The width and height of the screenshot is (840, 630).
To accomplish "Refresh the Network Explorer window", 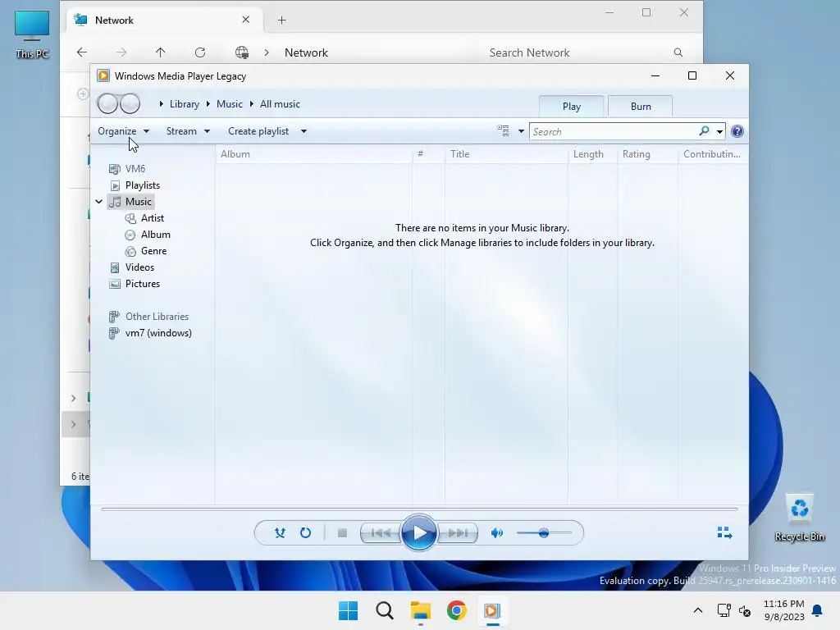I will click(x=200, y=52).
